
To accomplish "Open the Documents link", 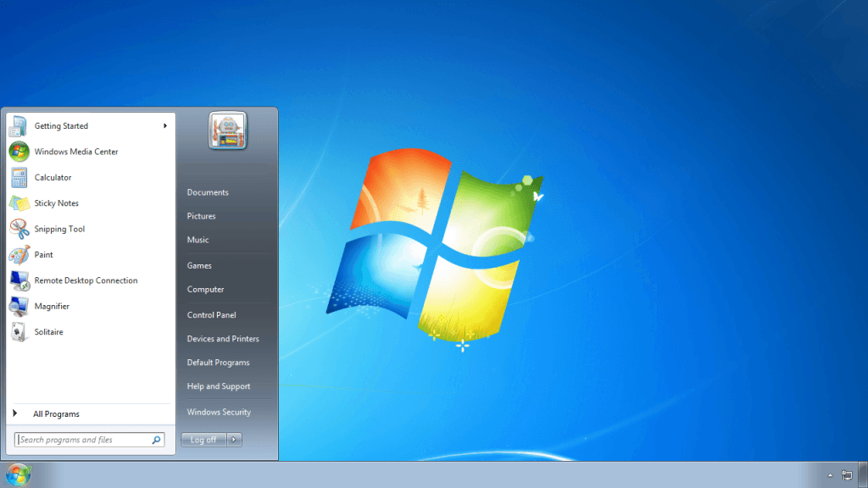I will coord(208,192).
